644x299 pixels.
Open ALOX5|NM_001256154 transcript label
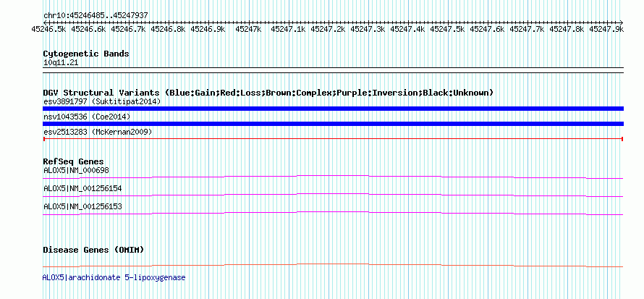[82, 188]
